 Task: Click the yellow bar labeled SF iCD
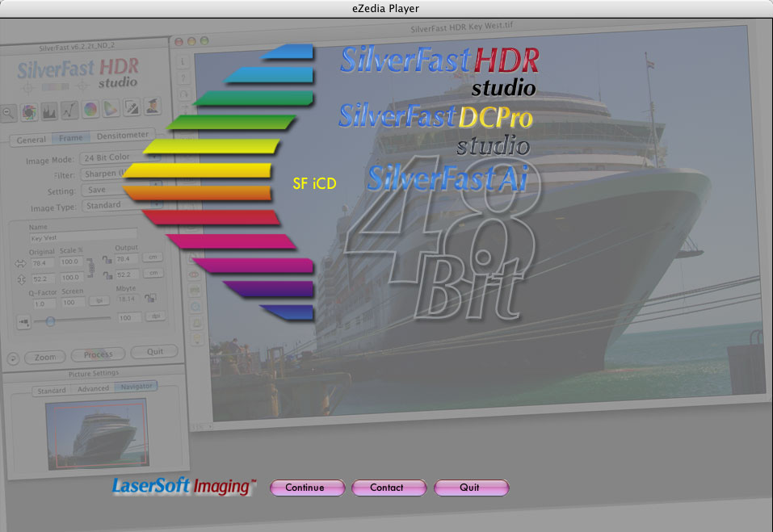(198, 171)
